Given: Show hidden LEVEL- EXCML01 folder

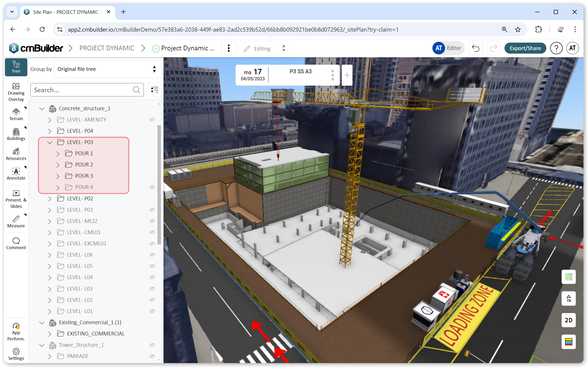Looking at the screenshot, I should (x=152, y=244).
